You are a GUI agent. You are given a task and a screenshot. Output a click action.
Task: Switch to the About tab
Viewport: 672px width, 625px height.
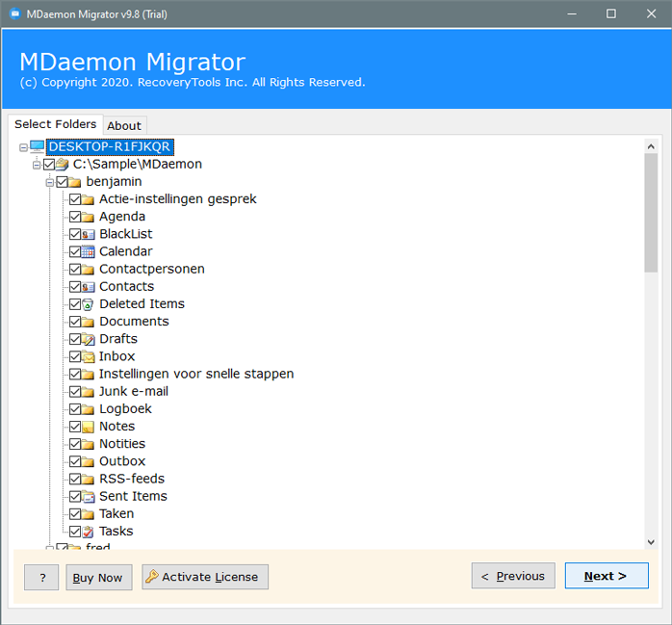(x=124, y=126)
